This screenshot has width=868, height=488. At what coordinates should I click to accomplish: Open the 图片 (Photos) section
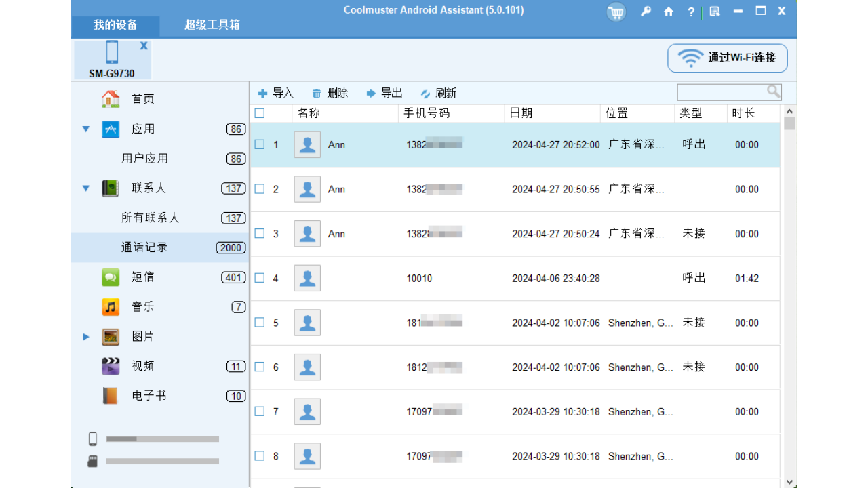pyautogui.click(x=142, y=336)
